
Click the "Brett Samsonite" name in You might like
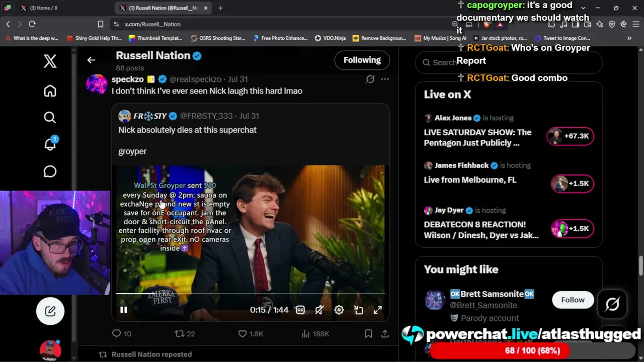tap(492, 294)
